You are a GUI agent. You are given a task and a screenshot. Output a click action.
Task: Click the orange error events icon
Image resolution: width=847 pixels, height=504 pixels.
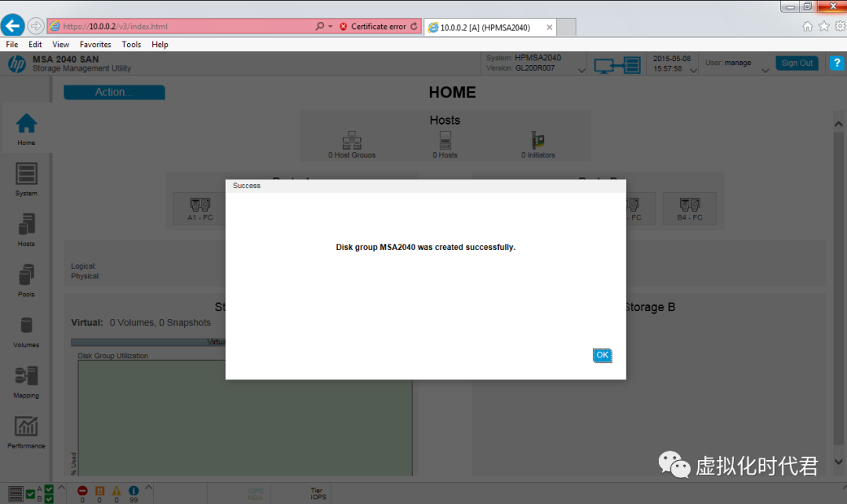100,491
